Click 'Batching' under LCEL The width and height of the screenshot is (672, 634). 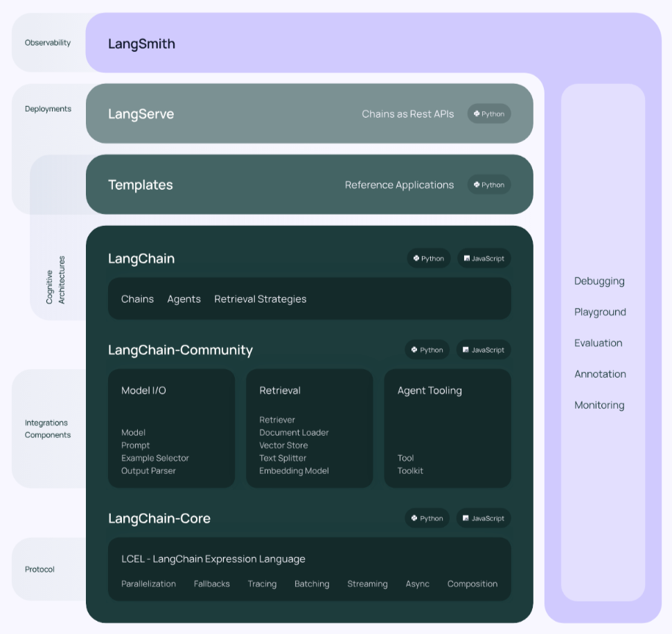point(312,584)
